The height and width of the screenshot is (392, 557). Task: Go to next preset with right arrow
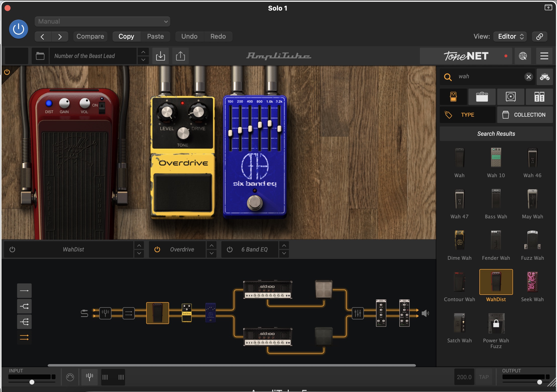[x=60, y=37]
